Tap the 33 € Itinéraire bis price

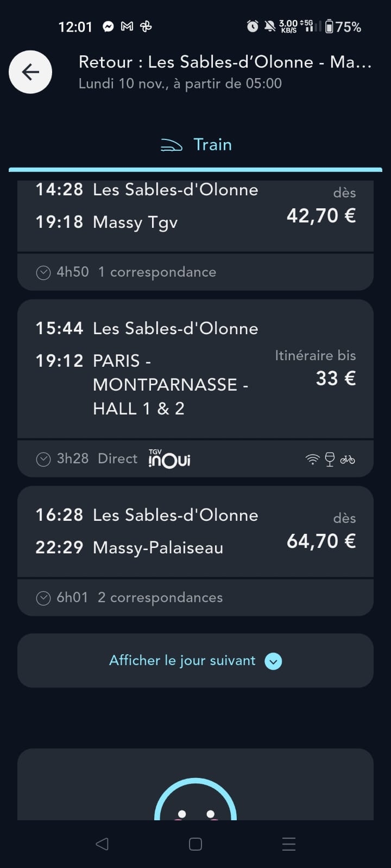pyautogui.click(x=335, y=378)
